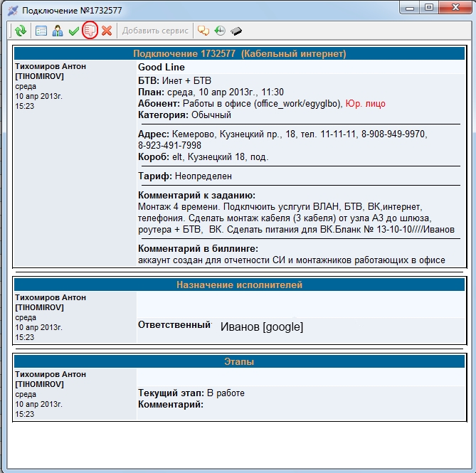Image resolution: width=476 pixels, height=473 pixels.
Task: Click the green refresh arrows icon
Action: click(21, 31)
